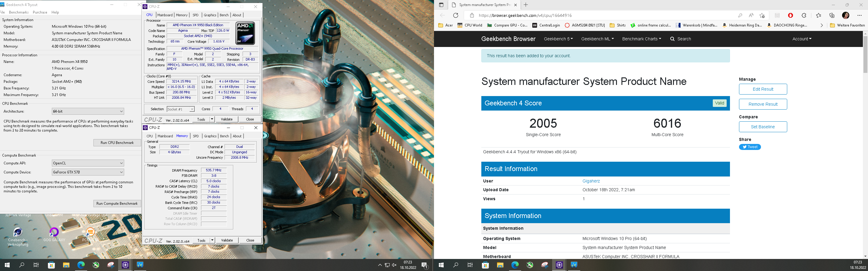Open Benchmark Charts navigation dropdown
Viewport: 868px width, 271px height.
[642, 39]
